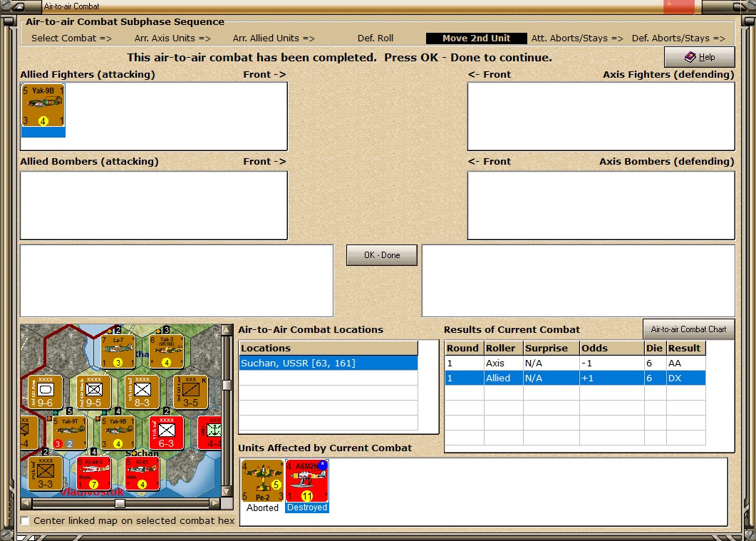Select the red 6-3 infantry unit on the map
This screenshot has width=756, height=541.
(x=166, y=433)
